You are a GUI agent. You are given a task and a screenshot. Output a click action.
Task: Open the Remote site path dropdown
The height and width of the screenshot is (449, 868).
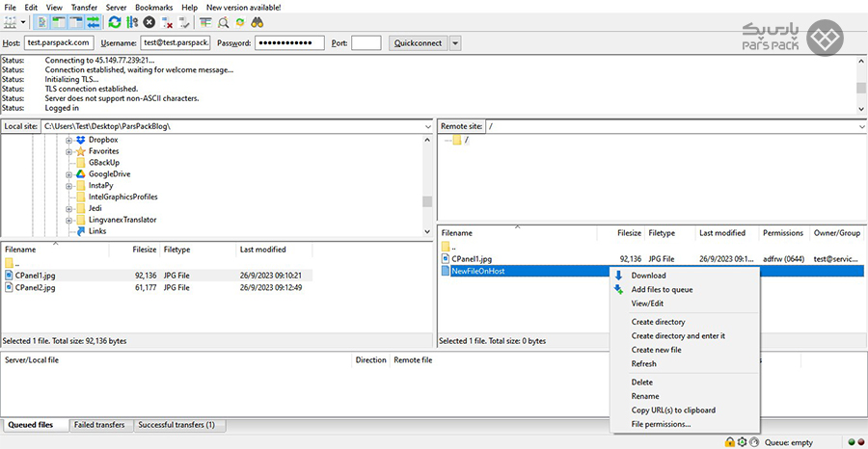click(862, 126)
